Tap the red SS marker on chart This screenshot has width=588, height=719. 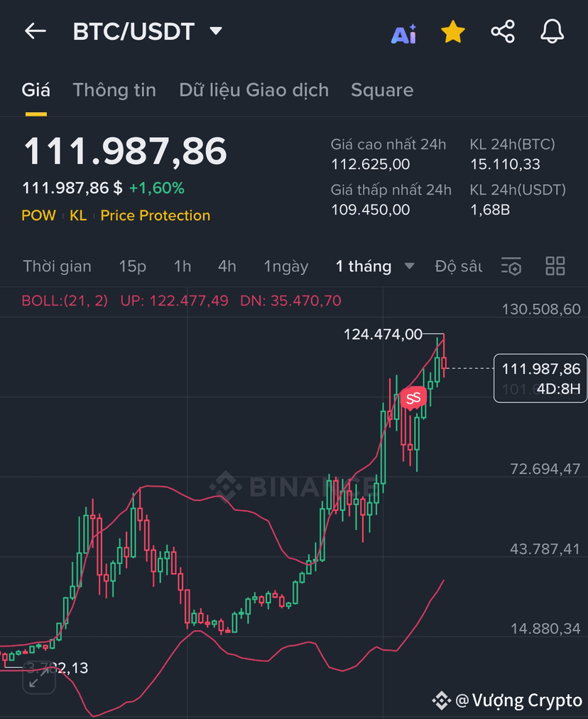pos(413,398)
